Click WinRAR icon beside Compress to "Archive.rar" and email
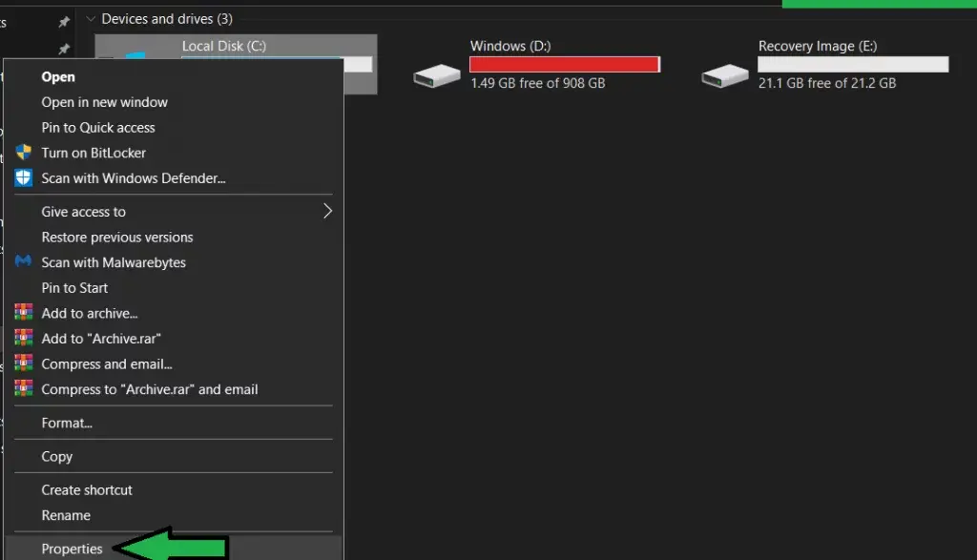Screen dimensions: 977x560 pyautogui.click(x=24, y=388)
